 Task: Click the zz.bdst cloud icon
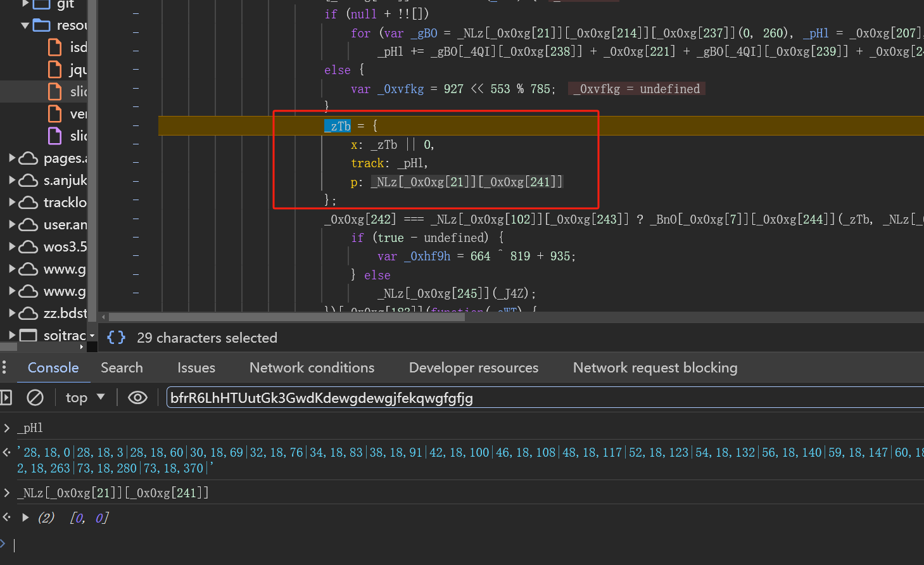coord(28,313)
